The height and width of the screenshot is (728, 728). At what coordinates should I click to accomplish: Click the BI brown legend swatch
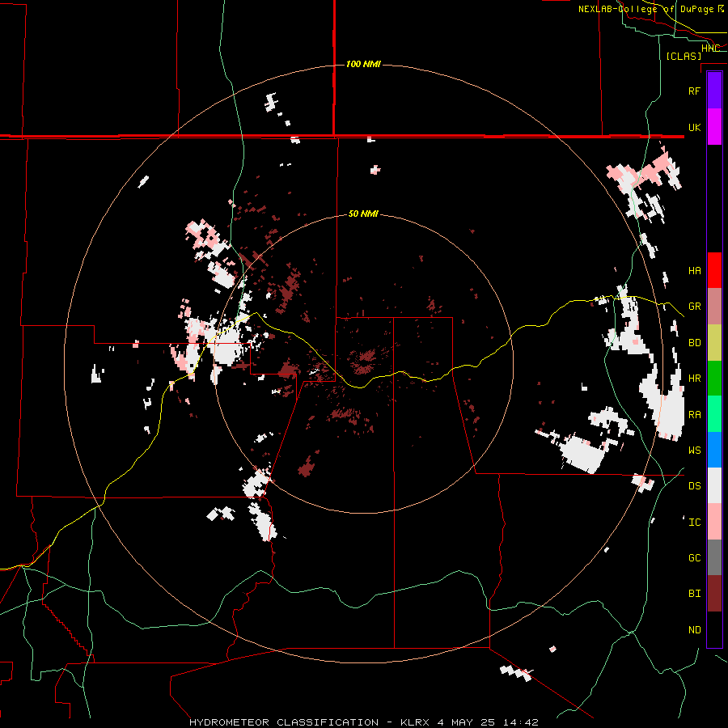(x=714, y=594)
